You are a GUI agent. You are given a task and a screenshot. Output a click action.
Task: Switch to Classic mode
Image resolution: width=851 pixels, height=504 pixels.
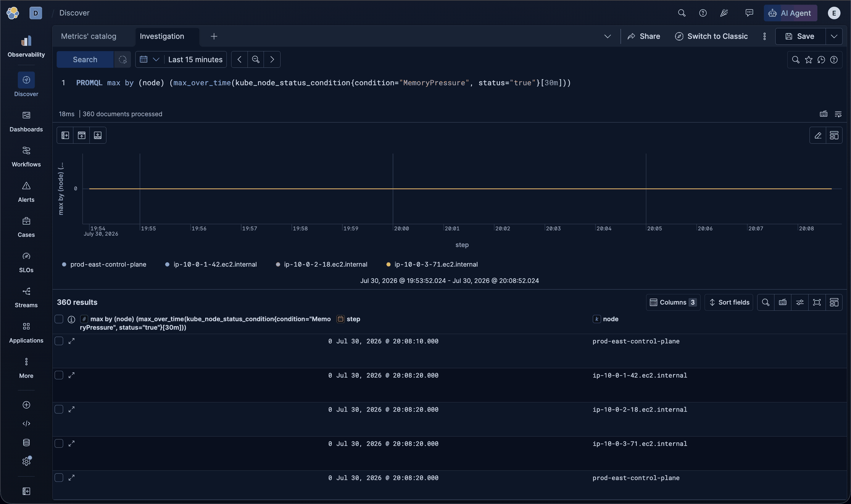coord(711,37)
